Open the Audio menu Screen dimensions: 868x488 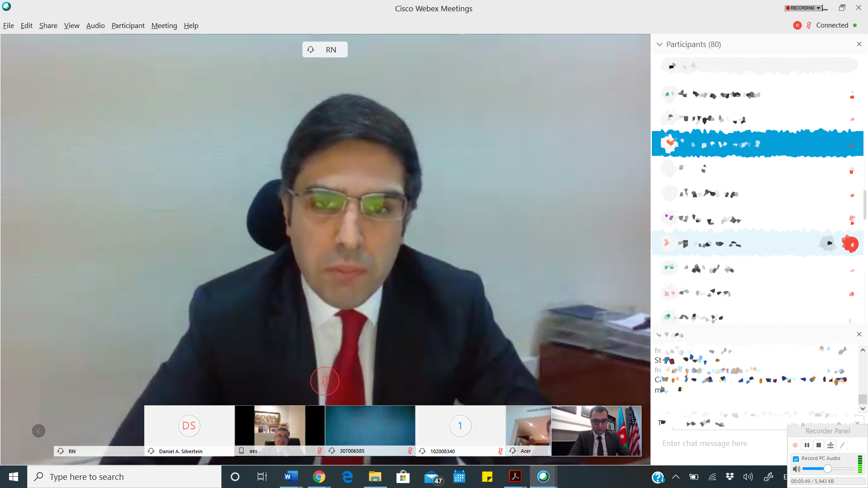95,26
